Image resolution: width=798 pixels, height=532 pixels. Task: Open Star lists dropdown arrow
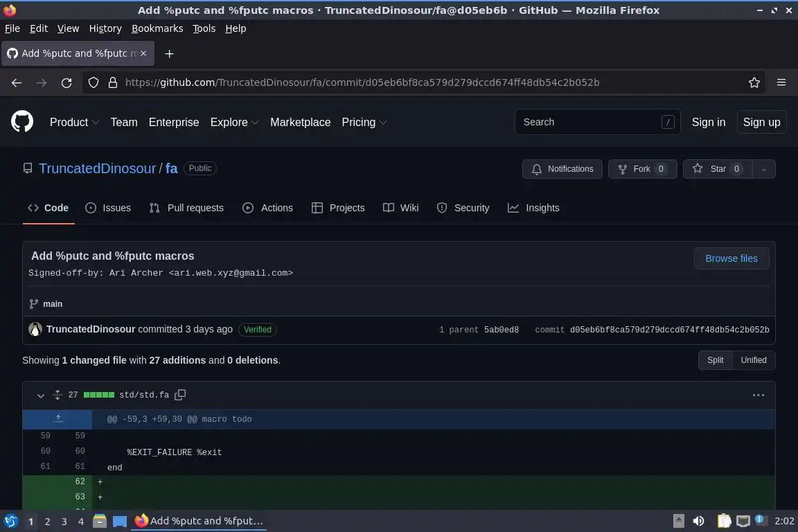[x=764, y=169]
